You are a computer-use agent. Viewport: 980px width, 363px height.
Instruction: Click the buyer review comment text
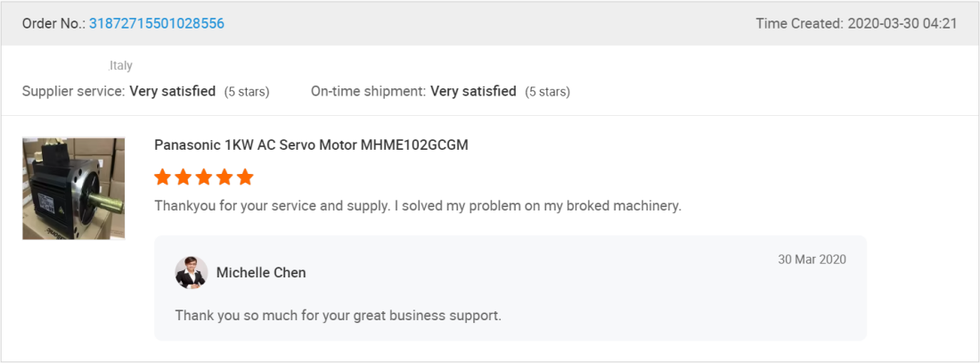(x=417, y=205)
